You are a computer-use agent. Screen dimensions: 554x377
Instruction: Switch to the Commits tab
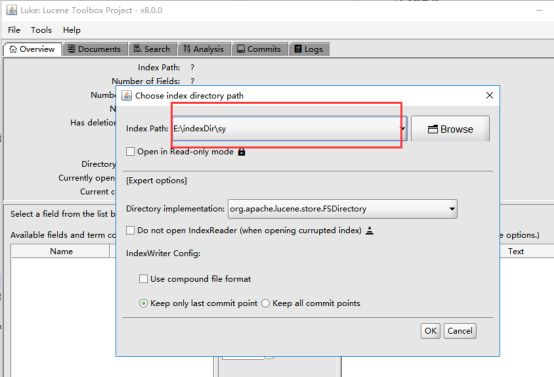259,49
